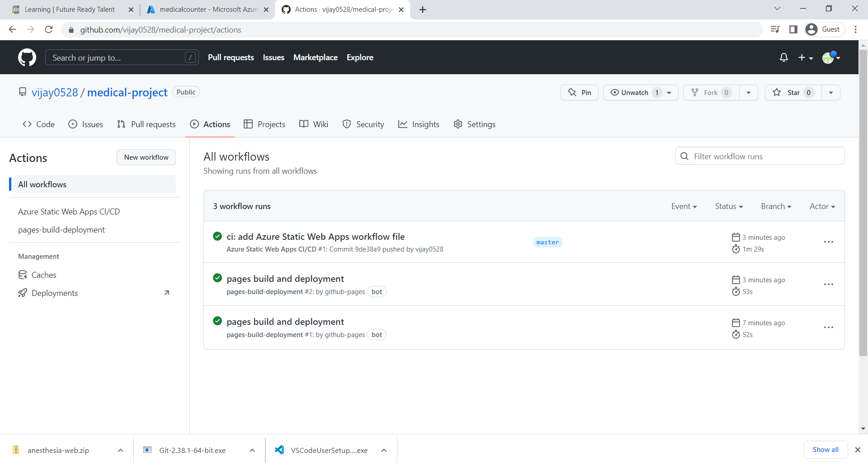
Task: Click browser back arrow
Action: click(x=13, y=29)
